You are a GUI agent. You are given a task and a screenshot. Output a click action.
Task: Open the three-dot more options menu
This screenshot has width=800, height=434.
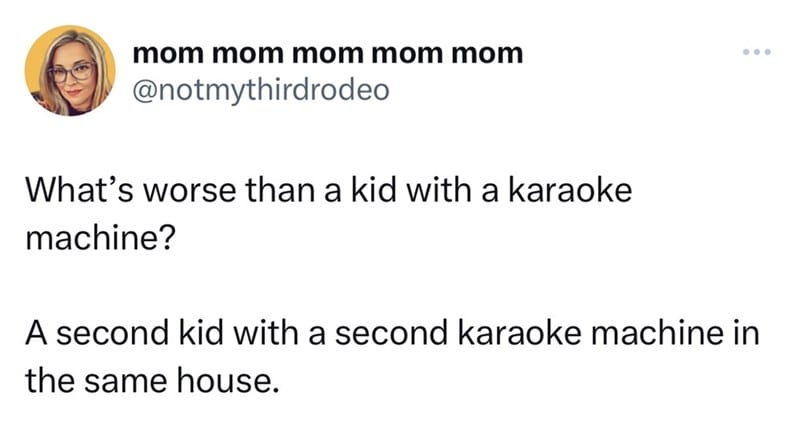point(757,52)
